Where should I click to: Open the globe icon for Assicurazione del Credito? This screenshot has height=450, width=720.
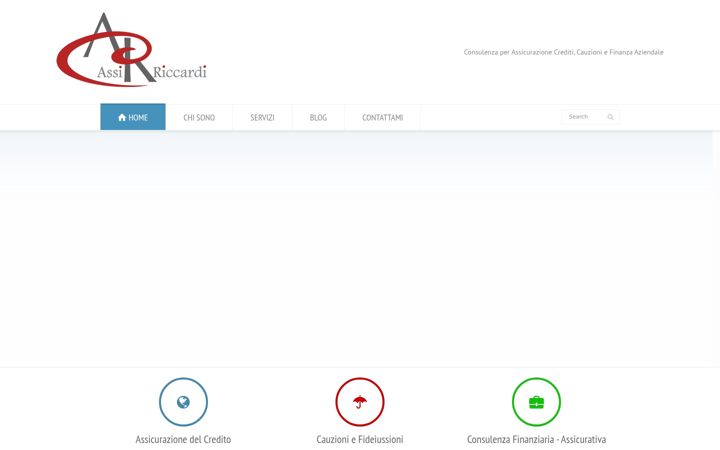pyautogui.click(x=183, y=402)
